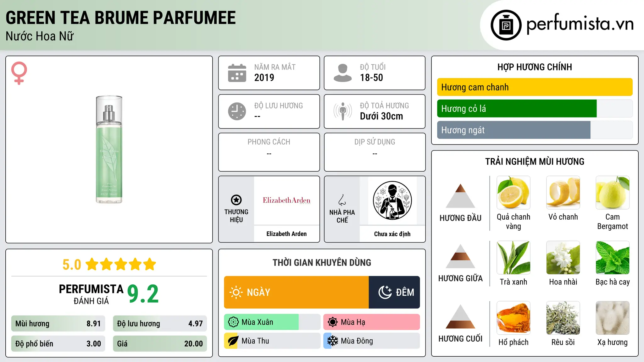Click the Độ phổ biến 3.00 score row
This screenshot has width=644, height=362.
pyautogui.click(x=58, y=344)
